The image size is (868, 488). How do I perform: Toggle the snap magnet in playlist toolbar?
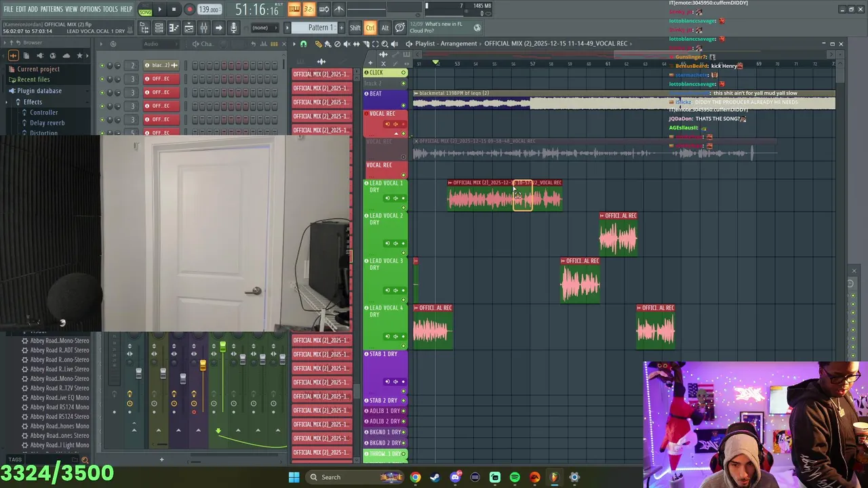[303, 44]
